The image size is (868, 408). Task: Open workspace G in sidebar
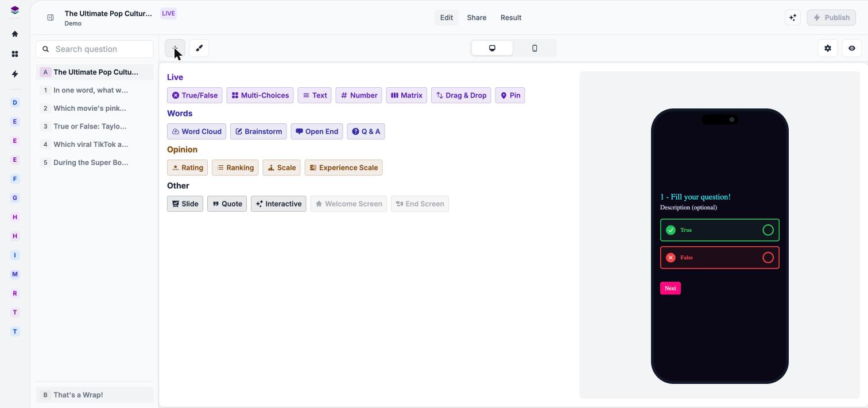[15, 198]
